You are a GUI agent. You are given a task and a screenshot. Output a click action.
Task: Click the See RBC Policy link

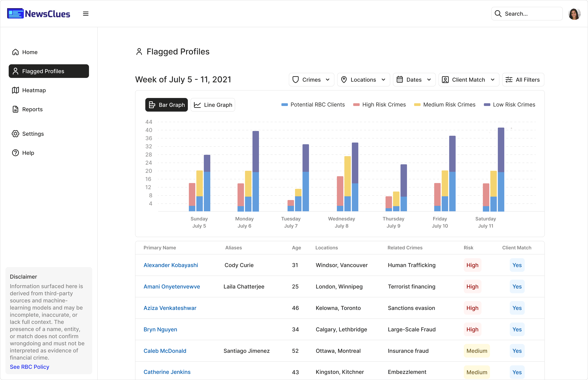coord(30,367)
